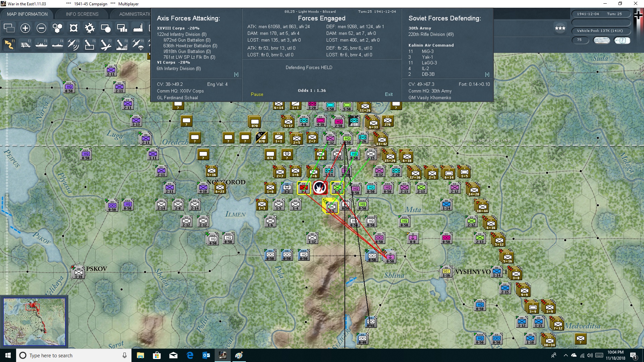Click the Vehicle Pool indicator
The image size is (644, 362).
pyautogui.click(x=601, y=31)
